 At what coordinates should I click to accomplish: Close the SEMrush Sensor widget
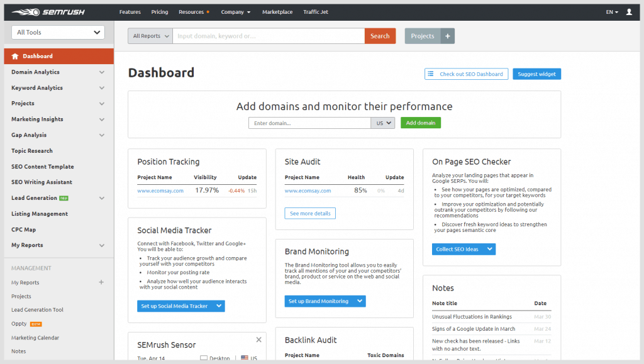point(258,339)
